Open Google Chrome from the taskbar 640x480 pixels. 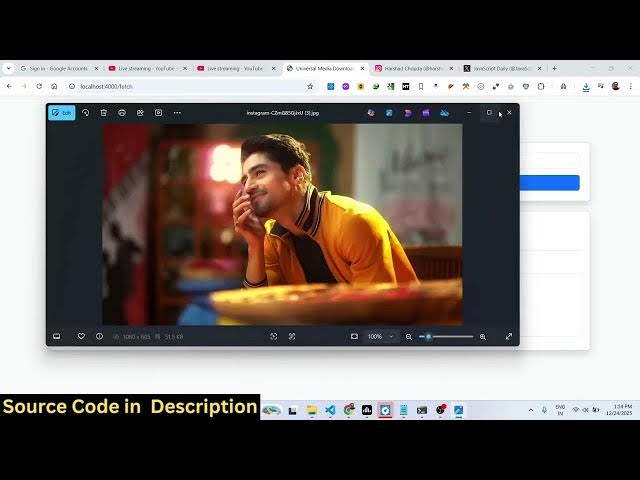tap(349, 410)
